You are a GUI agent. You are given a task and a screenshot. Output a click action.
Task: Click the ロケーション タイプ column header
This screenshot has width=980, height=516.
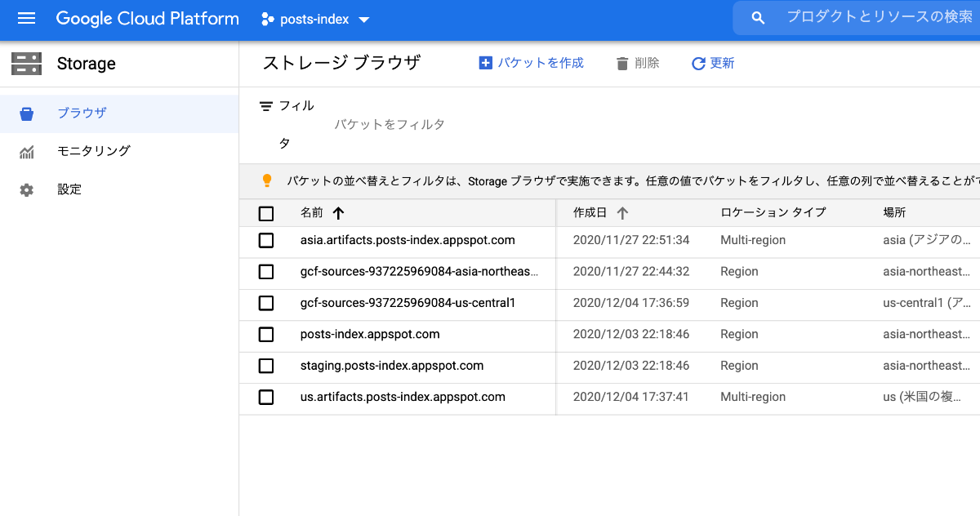773,213
